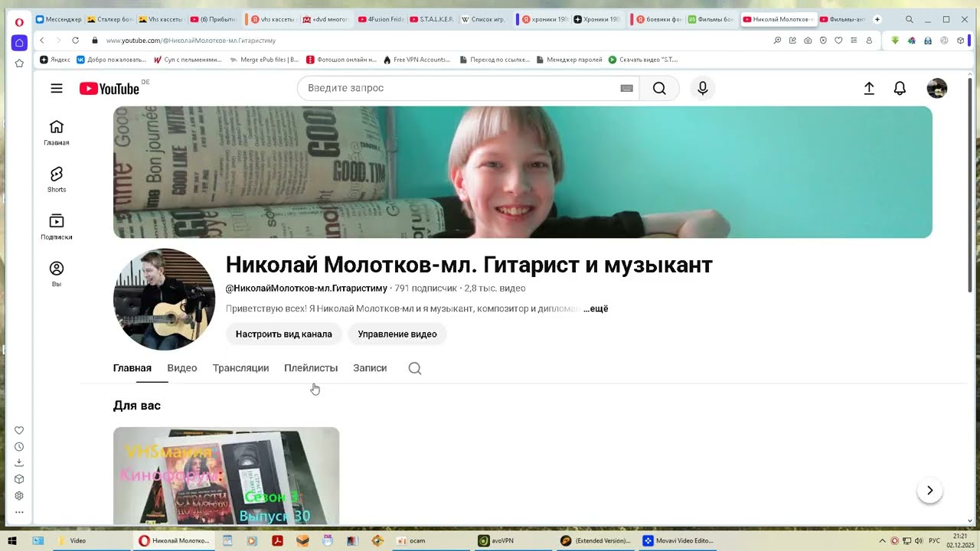
Task: Open the Записи tab
Action: pos(370,368)
